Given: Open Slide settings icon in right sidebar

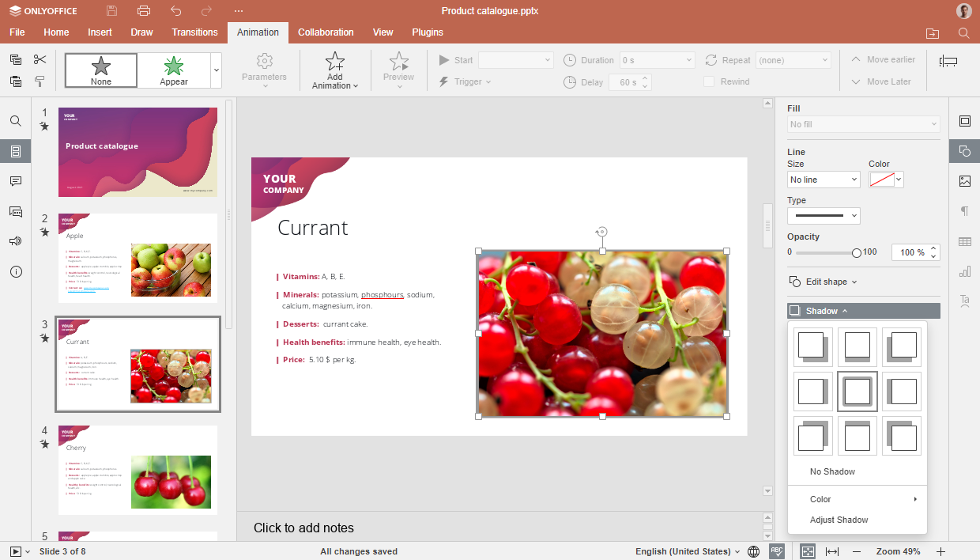Looking at the screenshot, I should (x=964, y=121).
